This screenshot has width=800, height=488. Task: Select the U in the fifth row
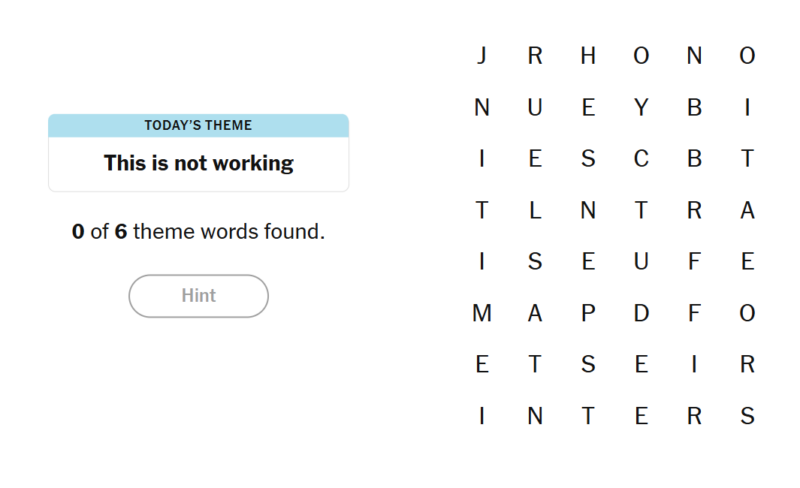(641, 262)
